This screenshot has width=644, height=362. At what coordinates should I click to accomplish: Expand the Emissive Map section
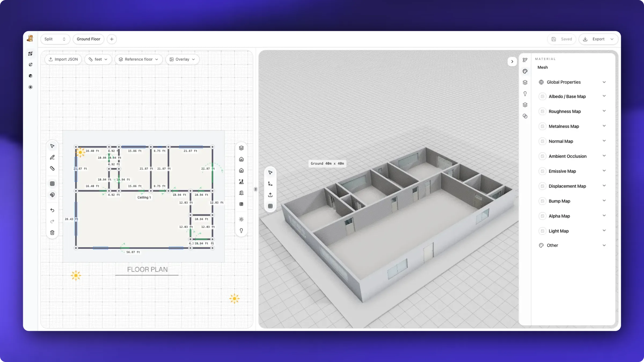click(x=572, y=171)
